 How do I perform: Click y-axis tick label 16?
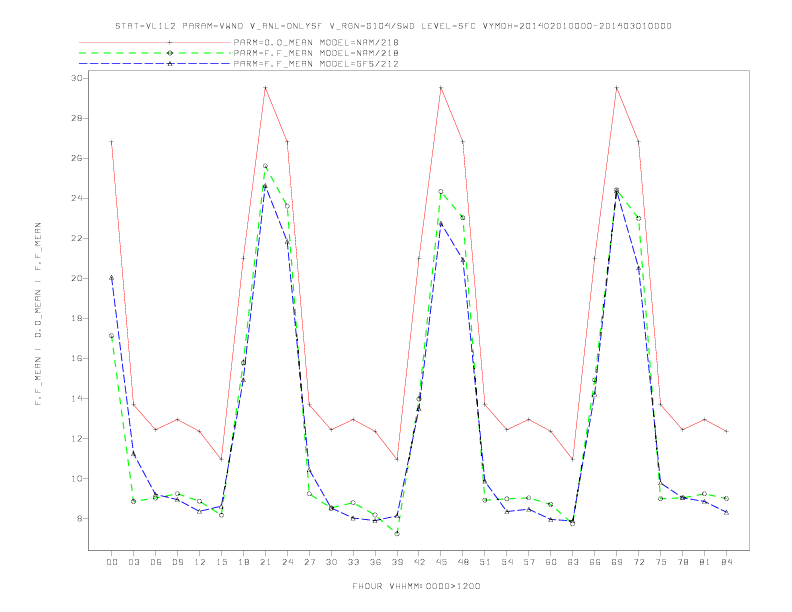pos(77,359)
